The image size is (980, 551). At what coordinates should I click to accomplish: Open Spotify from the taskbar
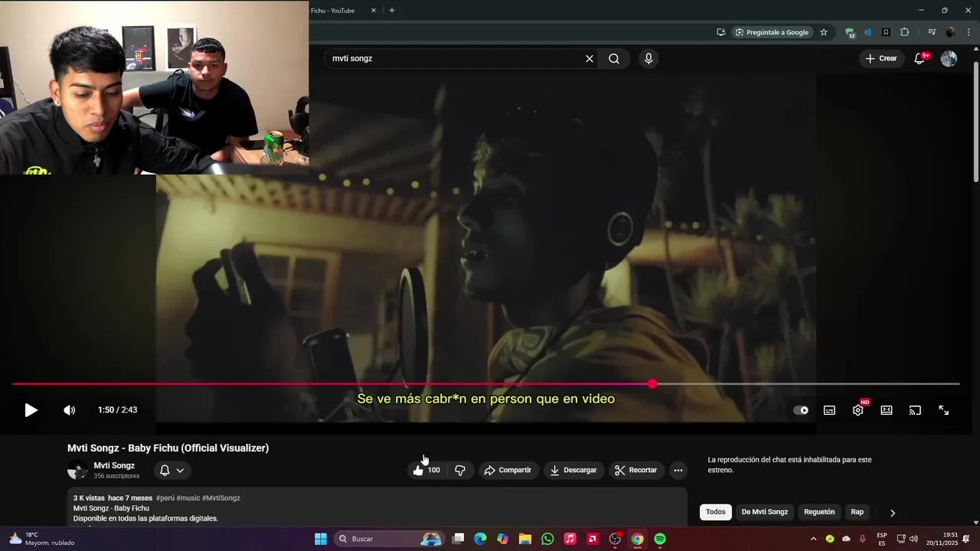(660, 539)
